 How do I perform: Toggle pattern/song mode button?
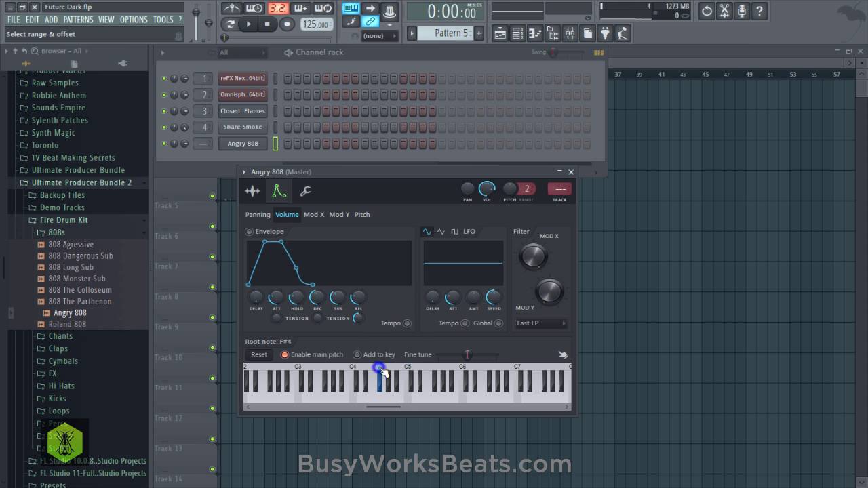click(x=231, y=24)
